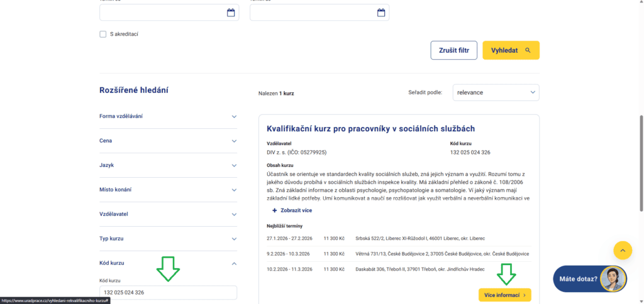Open the course title Kvalifikační kurz pro pracovníky

(371, 129)
